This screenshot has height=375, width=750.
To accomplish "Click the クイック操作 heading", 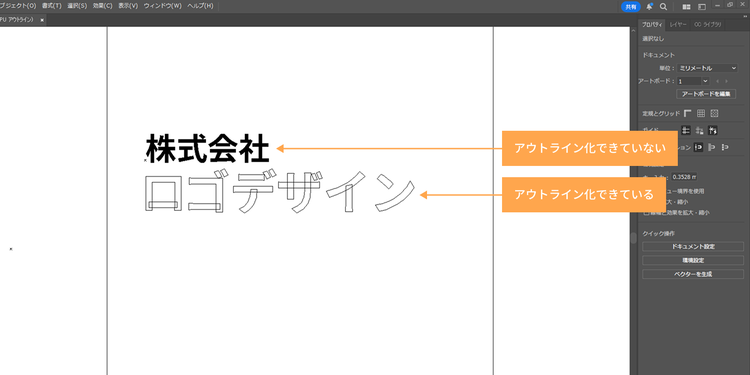I will click(x=658, y=233).
